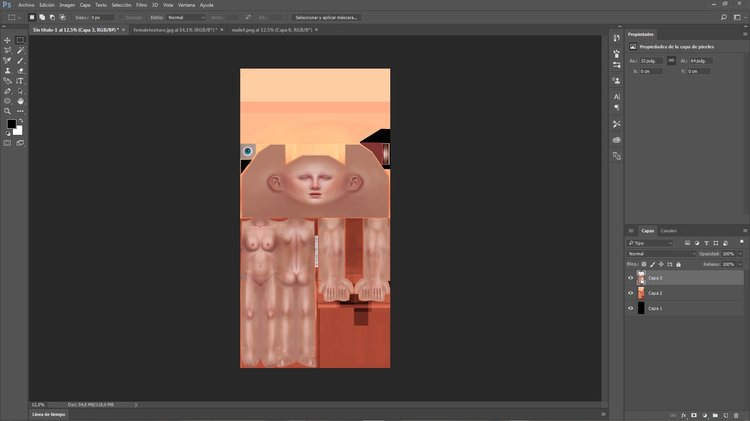Select the Zoom tool
This screenshot has width=750, height=421.
coord(7,111)
